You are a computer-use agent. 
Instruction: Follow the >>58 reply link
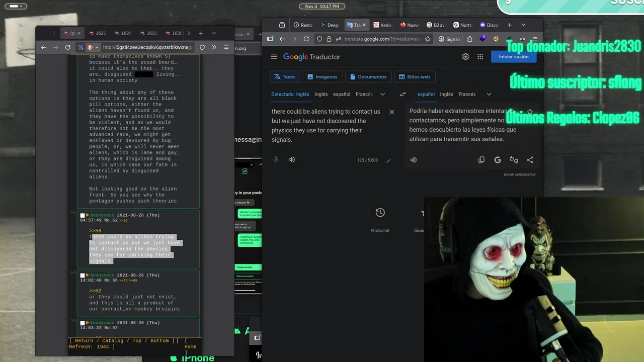point(95,231)
